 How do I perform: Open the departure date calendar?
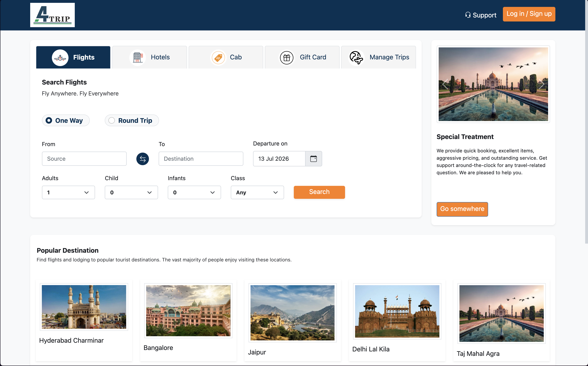pos(313,159)
